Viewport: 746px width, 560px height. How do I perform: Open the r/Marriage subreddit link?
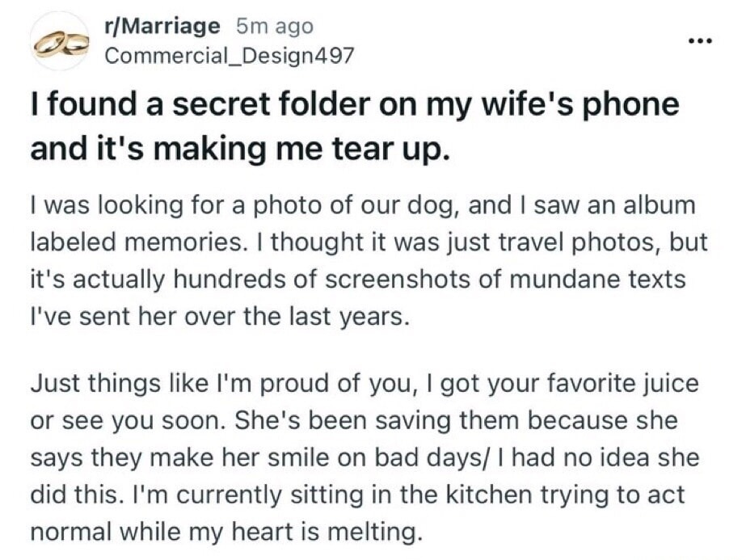point(158,25)
